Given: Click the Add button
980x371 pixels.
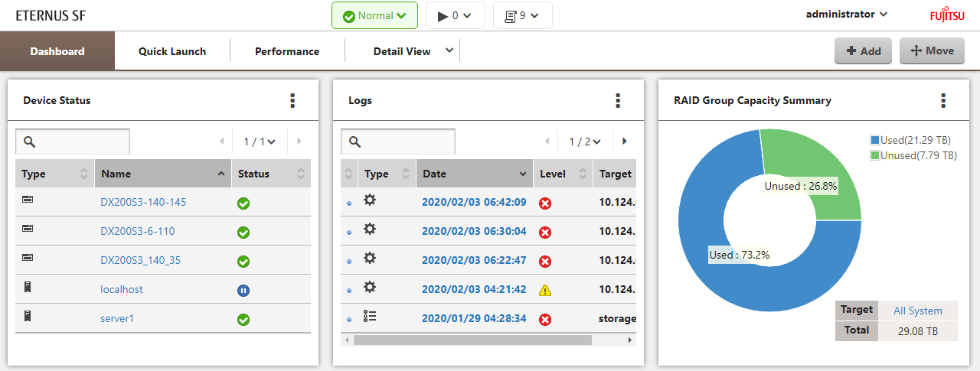Looking at the screenshot, I should click(x=863, y=50).
